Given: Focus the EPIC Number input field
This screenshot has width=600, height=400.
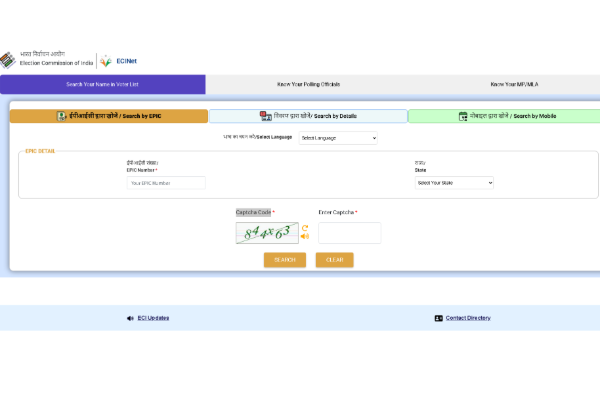Looking at the screenshot, I should coord(165,183).
